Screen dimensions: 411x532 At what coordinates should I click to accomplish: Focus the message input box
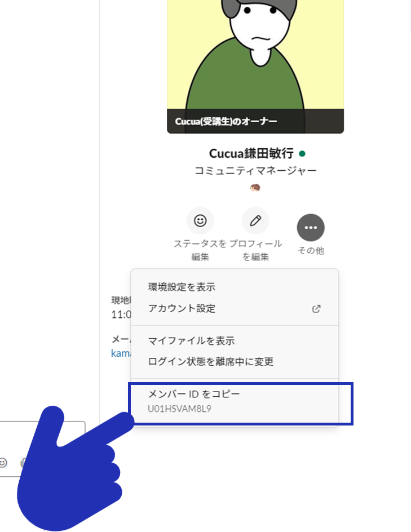click(x=42, y=438)
